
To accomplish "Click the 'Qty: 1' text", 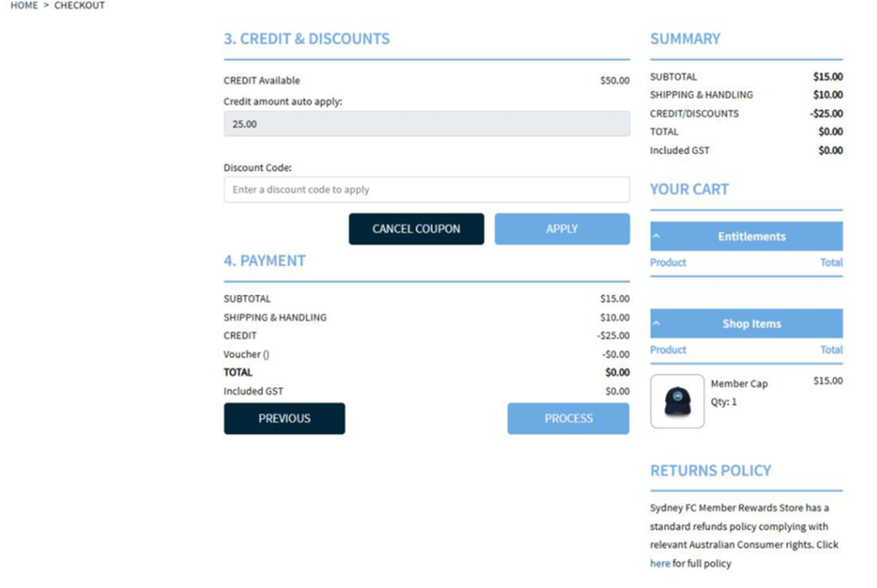I will [723, 402].
